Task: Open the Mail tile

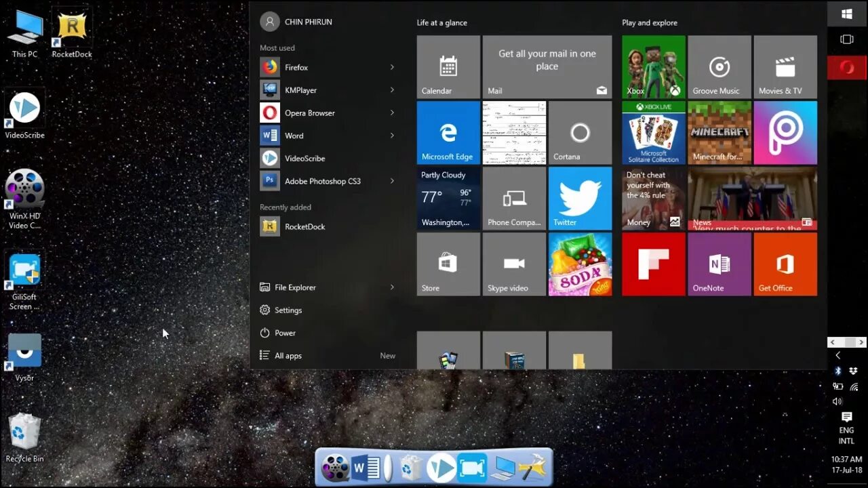Action: (547, 67)
